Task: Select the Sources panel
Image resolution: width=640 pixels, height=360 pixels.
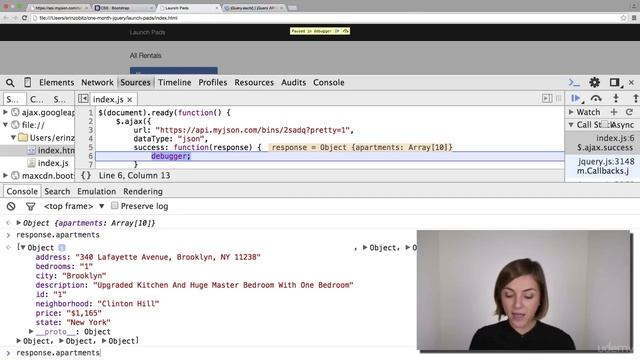Action: (135, 82)
